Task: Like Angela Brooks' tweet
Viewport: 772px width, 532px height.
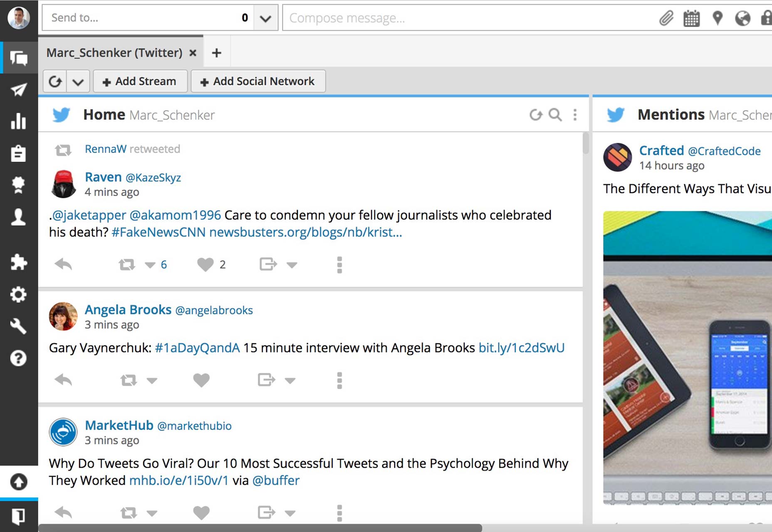Action: click(201, 380)
